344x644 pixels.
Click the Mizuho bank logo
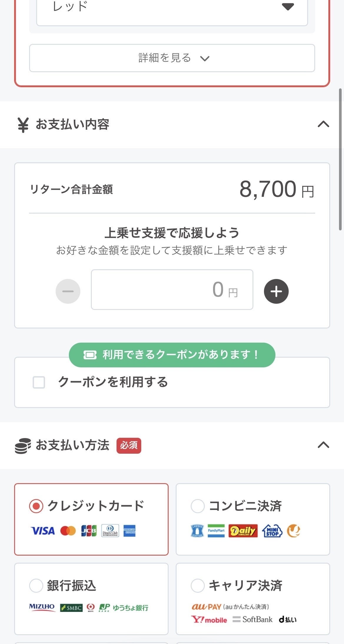(x=42, y=607)
